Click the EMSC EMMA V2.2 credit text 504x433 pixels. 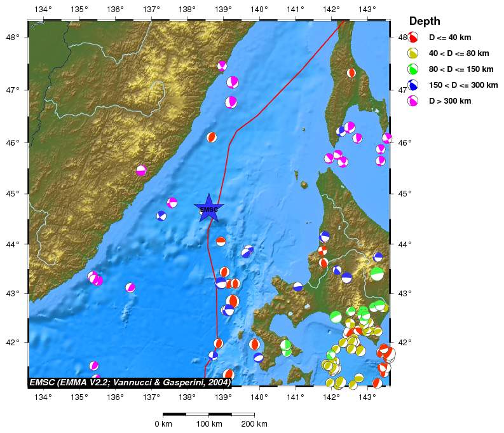130,382
